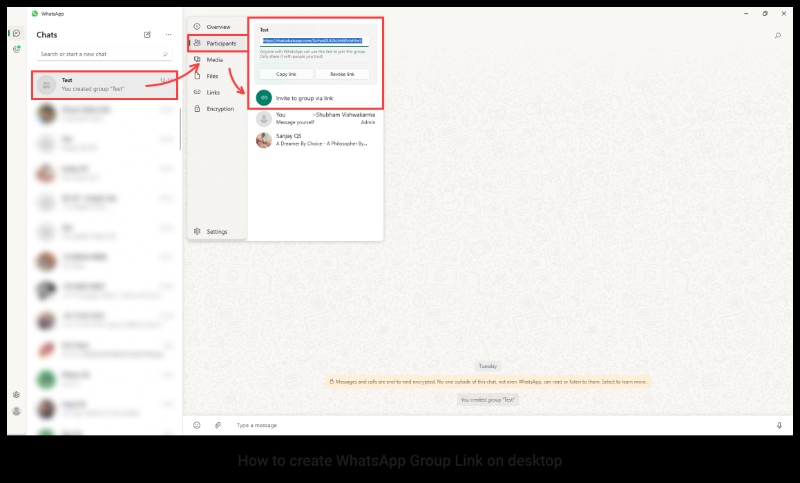
Task: Click the green invite link icon
Action: click(264, 98)
